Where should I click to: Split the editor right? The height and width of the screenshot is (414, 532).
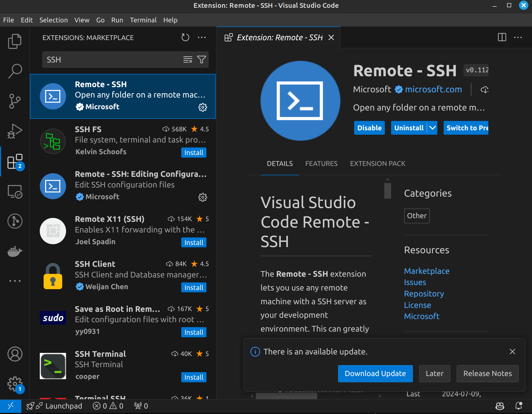pos(502,37)
